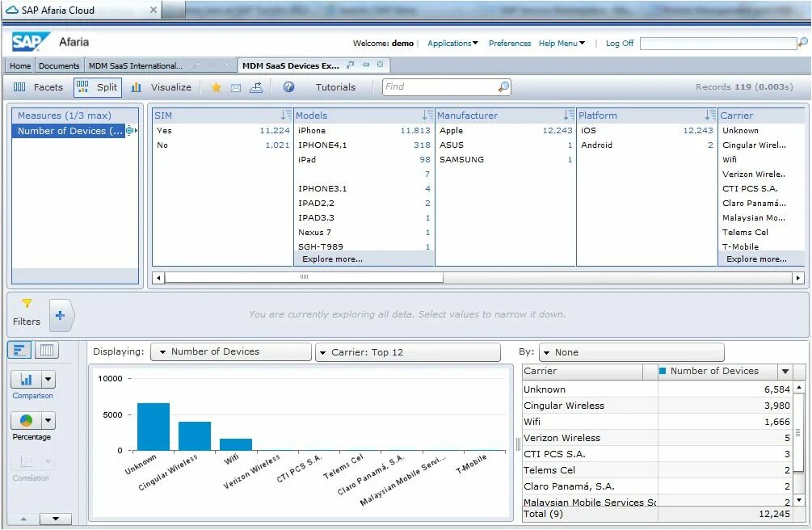Click table scrollbar down arrow
Screen dimensions: 812x530
(x=799, y=500)
